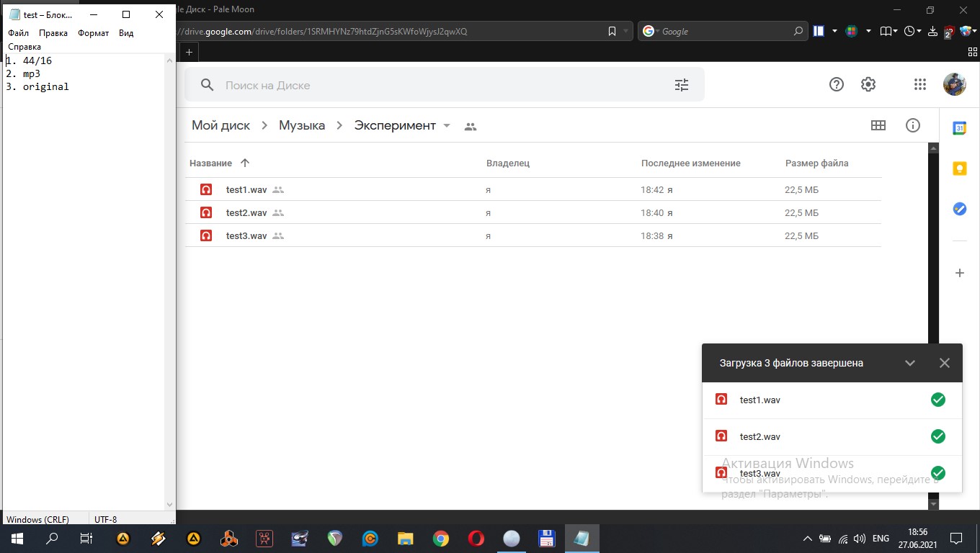980x553 pixels.
Task: Click test1.wav in upload notification list
Action: tap(832, 400)
